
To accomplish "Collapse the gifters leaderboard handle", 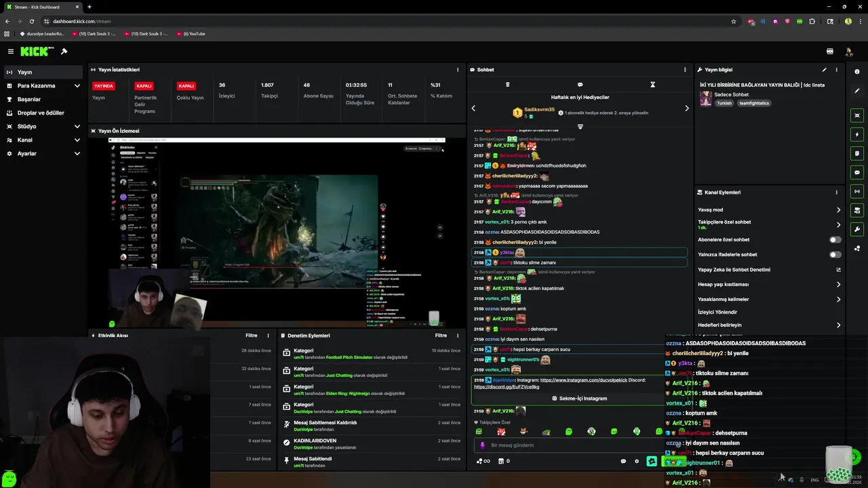I will tap(580, 126).
